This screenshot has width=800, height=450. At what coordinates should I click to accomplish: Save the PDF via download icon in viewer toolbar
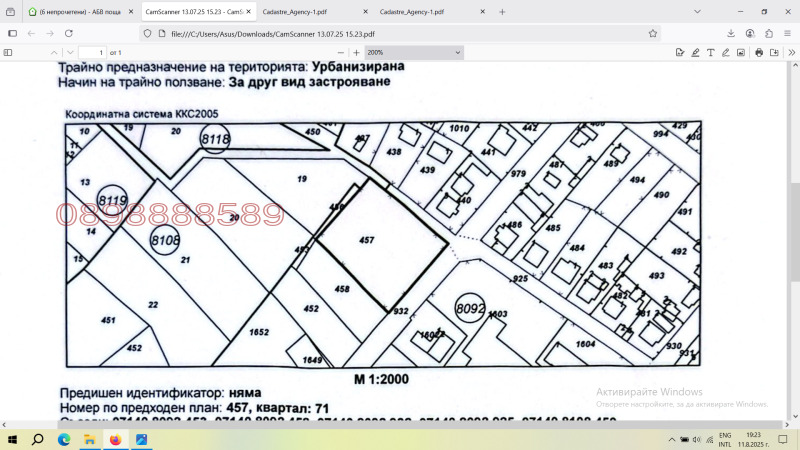(x=774, y=53)
